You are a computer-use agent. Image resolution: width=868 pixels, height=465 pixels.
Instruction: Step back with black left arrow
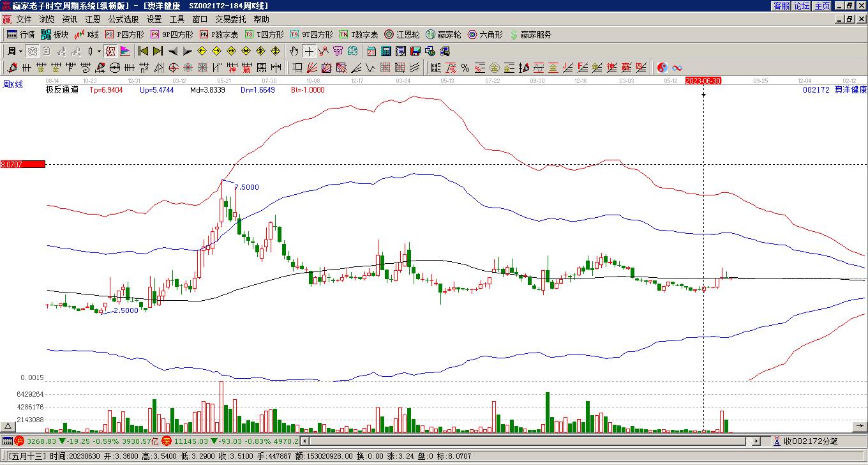(x=173, y=51)
